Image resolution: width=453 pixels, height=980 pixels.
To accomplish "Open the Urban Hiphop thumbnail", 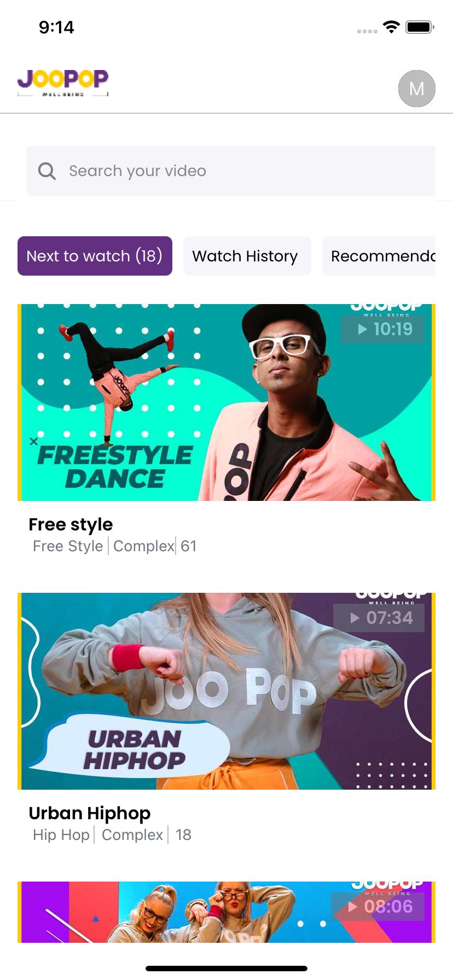I will click(226, 691).
